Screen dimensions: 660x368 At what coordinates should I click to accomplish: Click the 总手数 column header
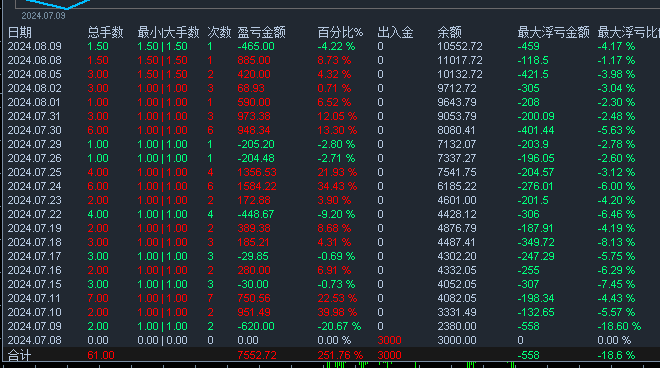[105, 32]
